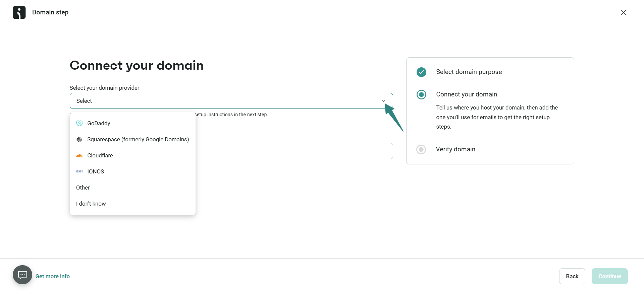Click the GoDaddy logo icon

[79, 123]
